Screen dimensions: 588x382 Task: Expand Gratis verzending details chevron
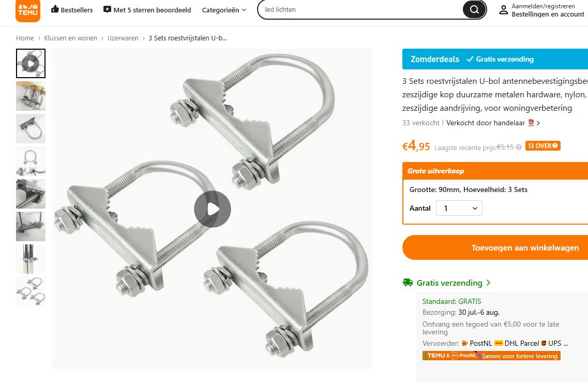click(x=488, y=283)
